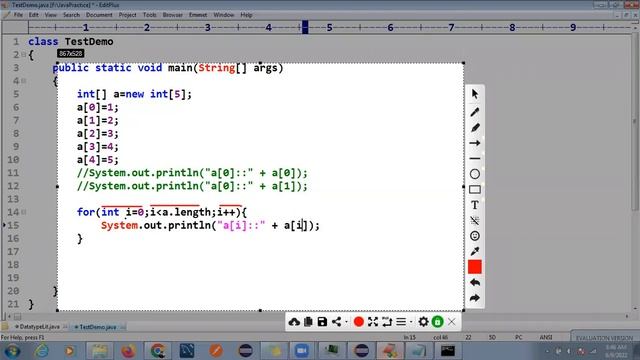Open the Help menu

[x=246, y=15]
